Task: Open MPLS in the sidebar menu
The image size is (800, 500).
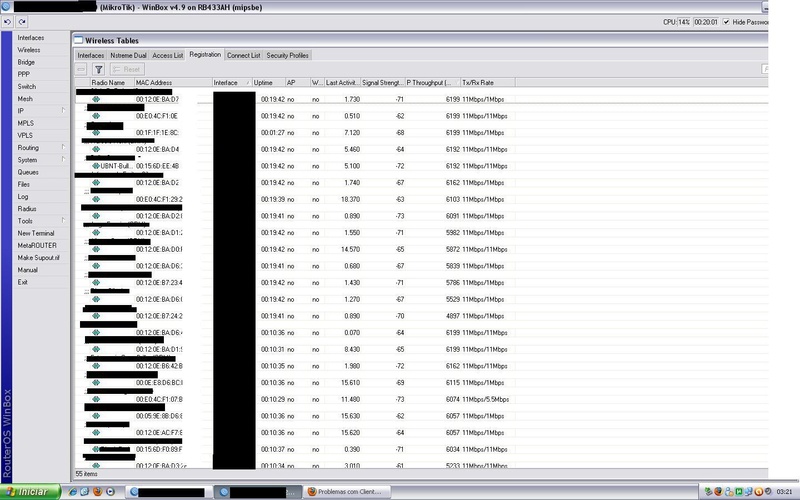Action: [26, 123]
